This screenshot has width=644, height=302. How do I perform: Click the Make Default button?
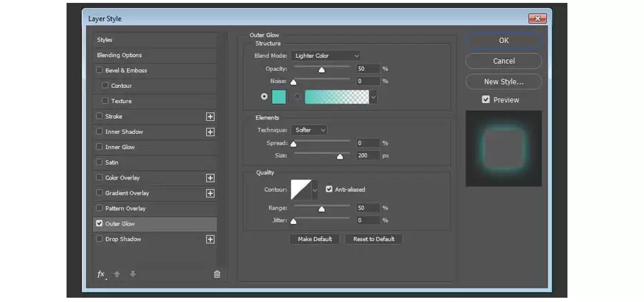[x=315, y=239]
